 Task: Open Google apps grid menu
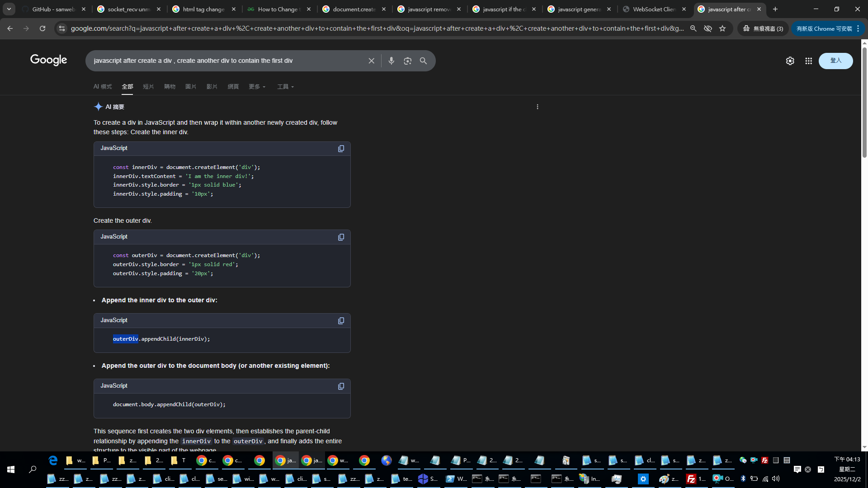(808, 61)
